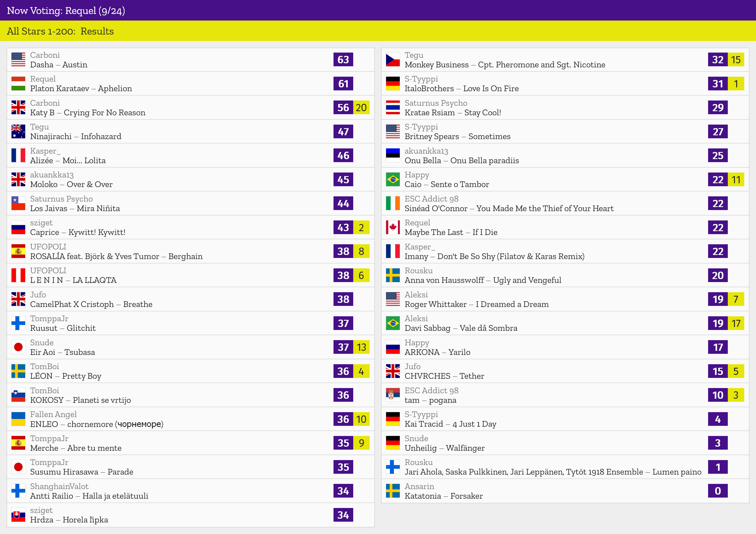Select the UK flag beside Katy B entry
The image size is (756, 534).
pos(18,108)
